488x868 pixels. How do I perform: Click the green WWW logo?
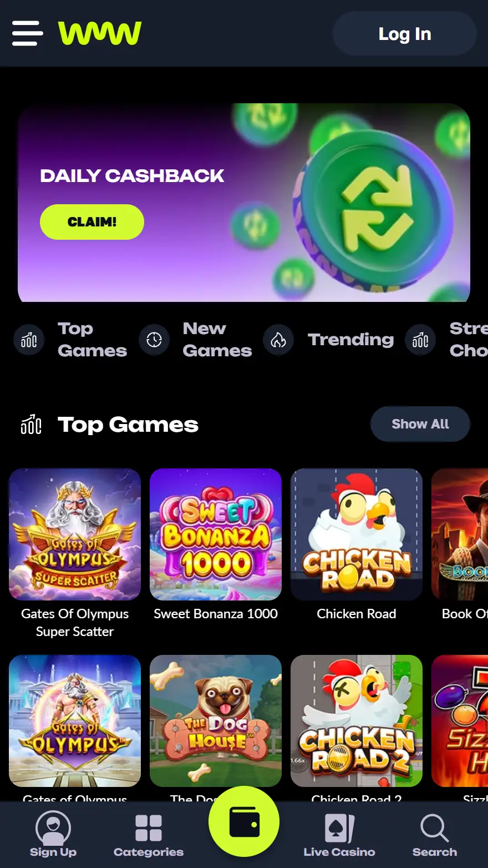point(100,33)
